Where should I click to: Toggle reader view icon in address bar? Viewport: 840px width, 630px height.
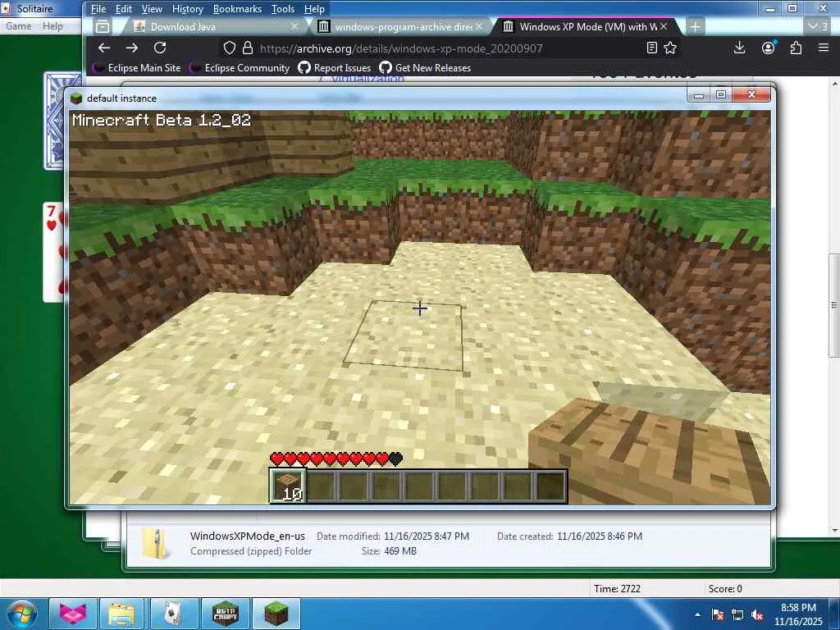coord(652,48)
